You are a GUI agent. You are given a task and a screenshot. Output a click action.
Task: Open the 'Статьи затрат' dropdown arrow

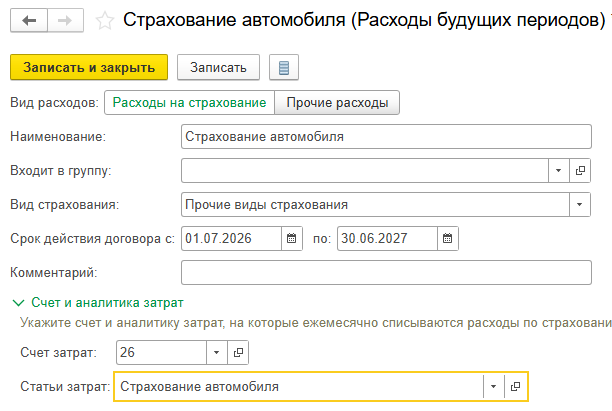coord(493,387)
